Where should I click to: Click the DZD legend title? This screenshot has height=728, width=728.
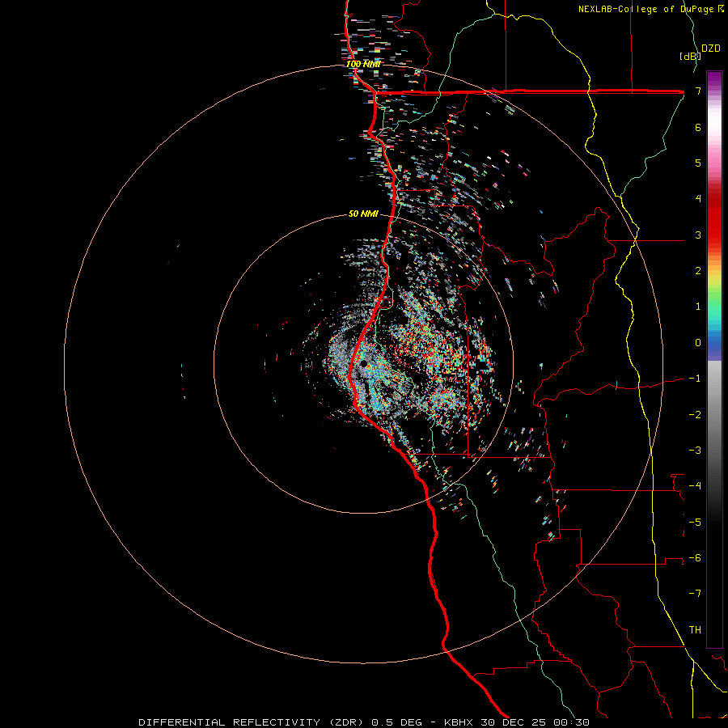click(x=711, y=49)
